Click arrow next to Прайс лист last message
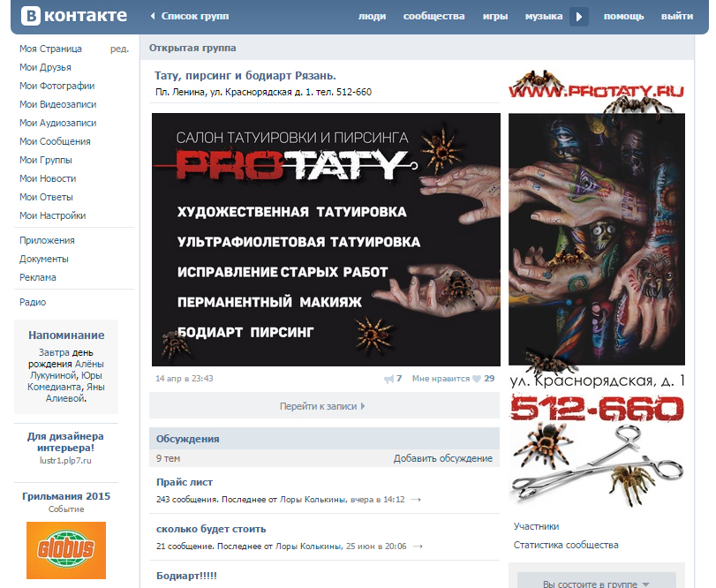 pos(416,500)
